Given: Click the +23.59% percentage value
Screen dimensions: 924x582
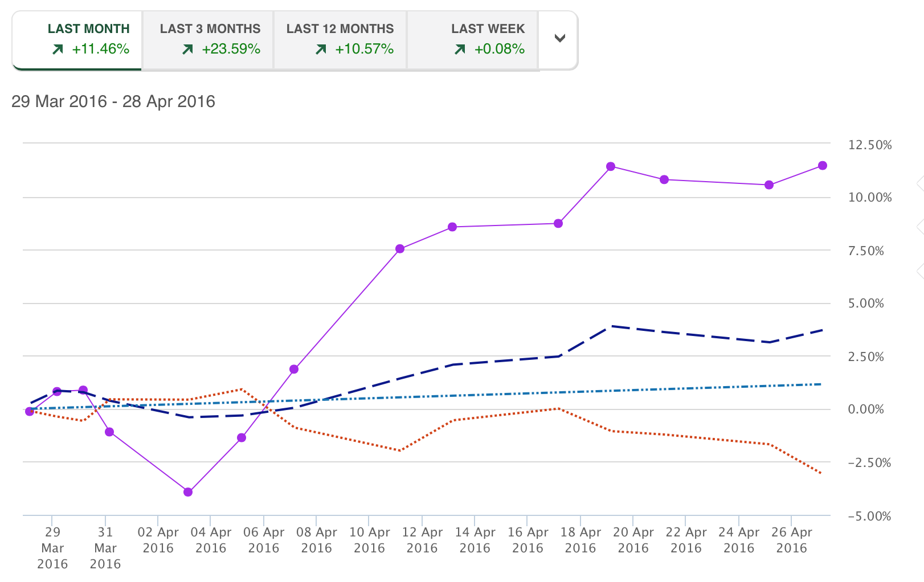Looking at the screenshot, I should [231, 49].
